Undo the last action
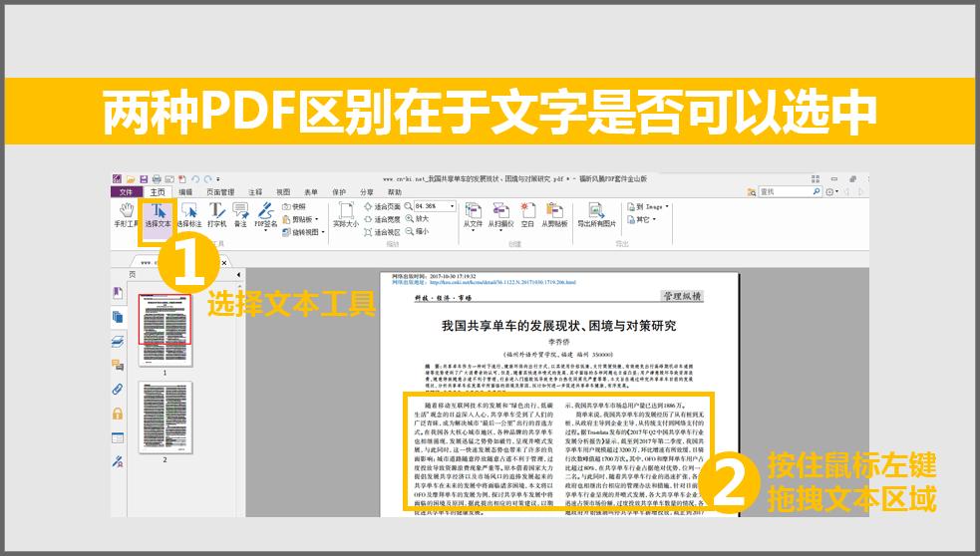Image resolution: width=980 pixels, height=556 pixels. pos(195,179)
